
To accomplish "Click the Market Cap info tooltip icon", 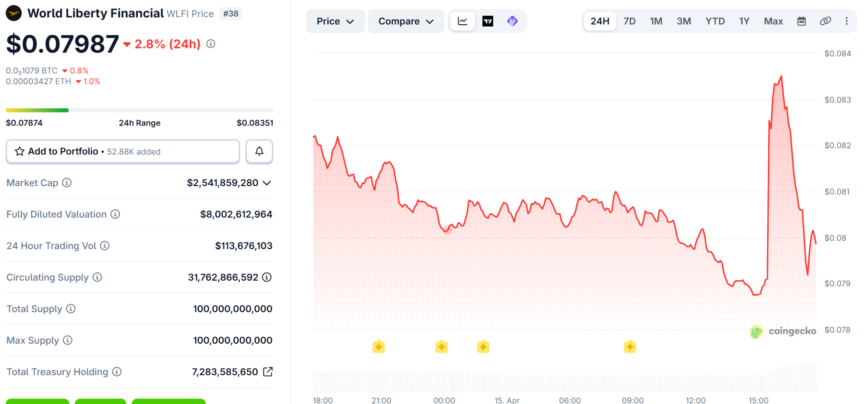I will coord(66,183).
